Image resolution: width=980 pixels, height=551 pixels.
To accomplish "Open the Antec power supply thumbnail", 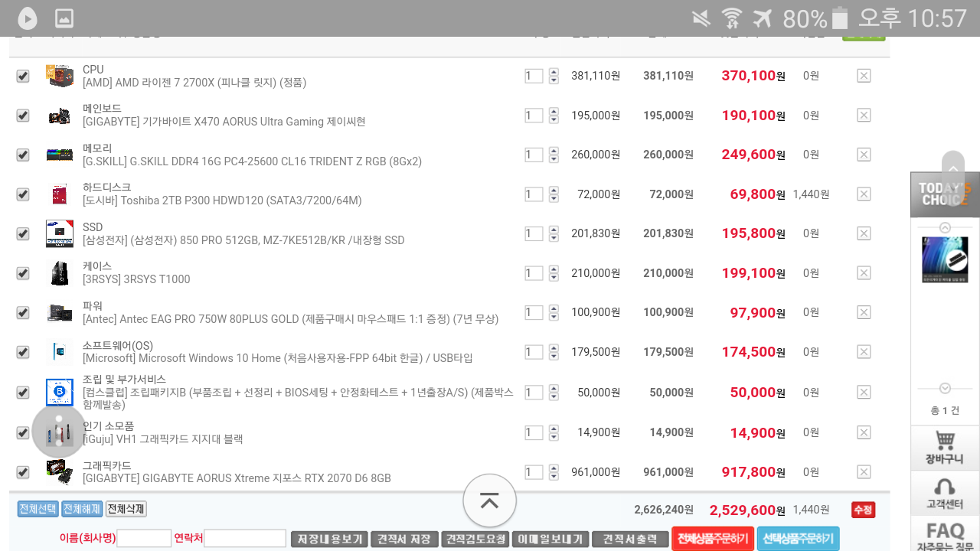I will pos(60,312).
